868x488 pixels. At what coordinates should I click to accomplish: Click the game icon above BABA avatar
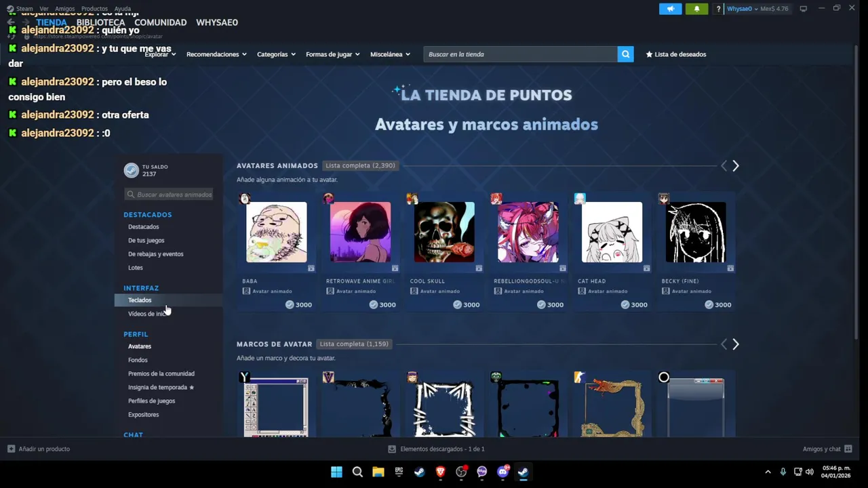(245, 199)
